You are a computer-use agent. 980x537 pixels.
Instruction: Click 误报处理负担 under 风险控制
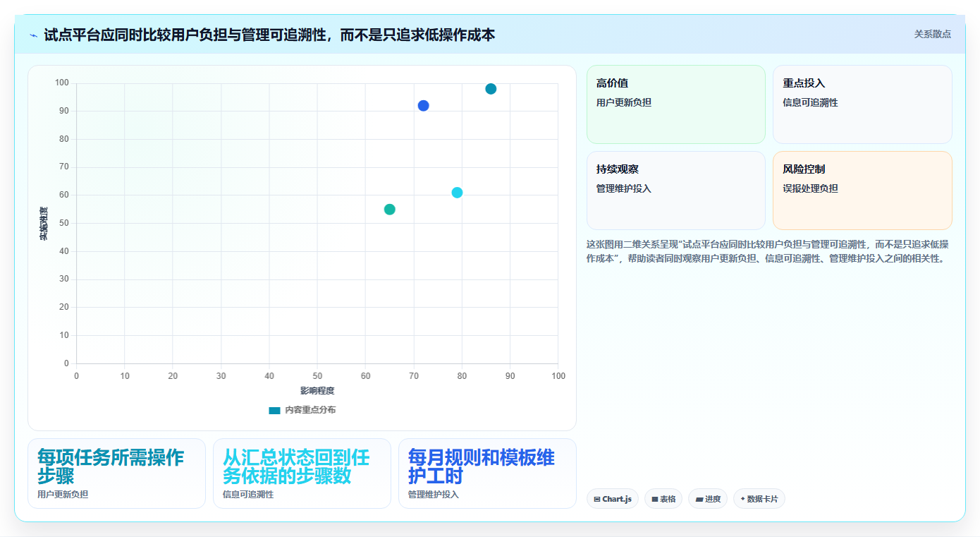(x=811, y=188)
